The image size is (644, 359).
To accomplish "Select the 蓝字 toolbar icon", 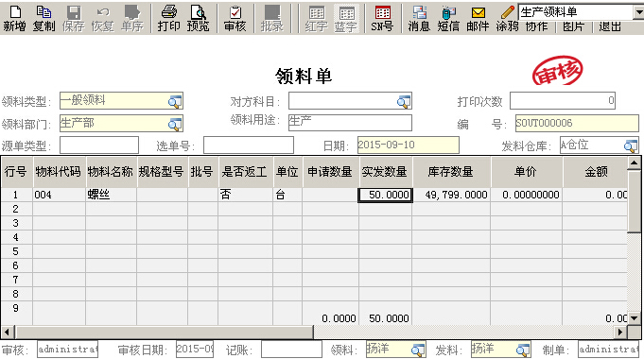I will [x=346, y=19].
